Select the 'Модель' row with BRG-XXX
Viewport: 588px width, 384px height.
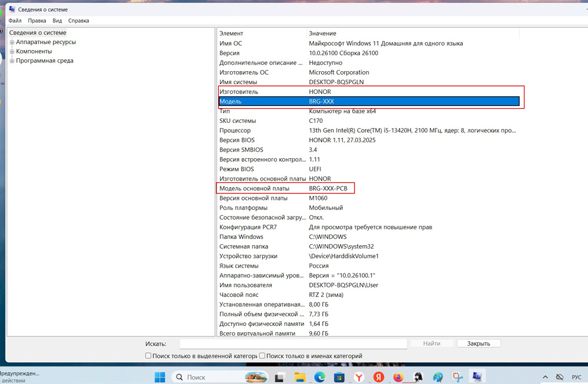tap(369, 101)
